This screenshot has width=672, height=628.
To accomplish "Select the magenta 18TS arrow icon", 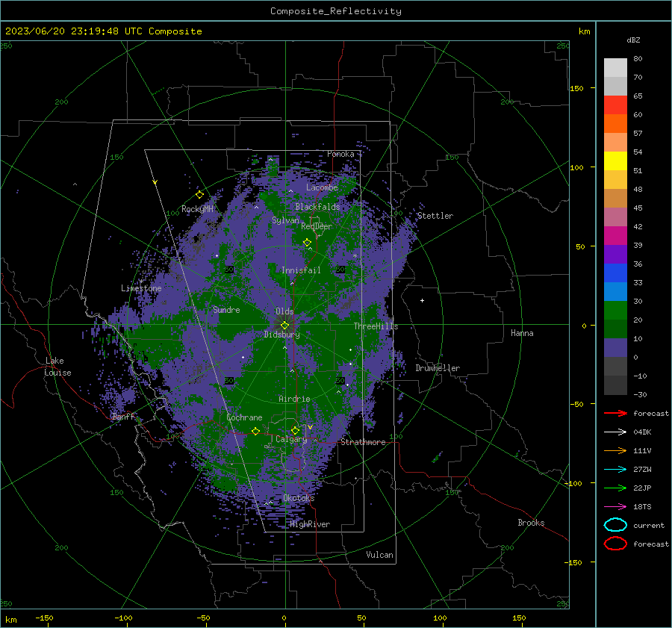I will click(615, 506).
